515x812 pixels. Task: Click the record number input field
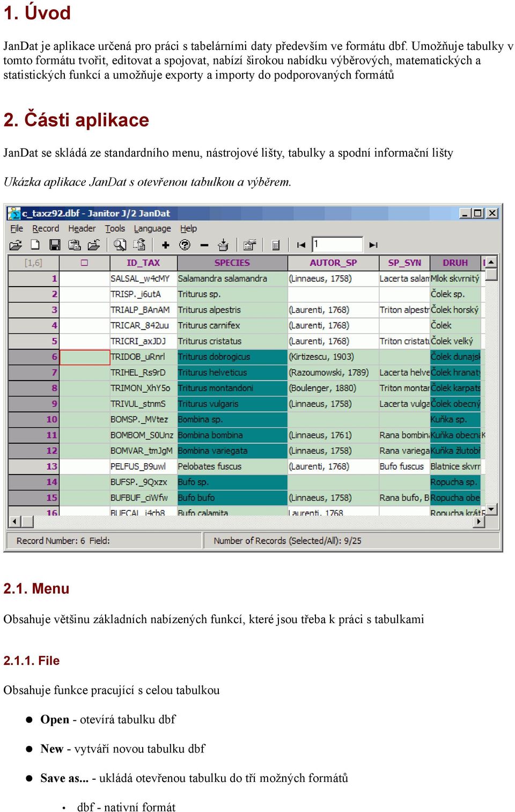point(337,245)
